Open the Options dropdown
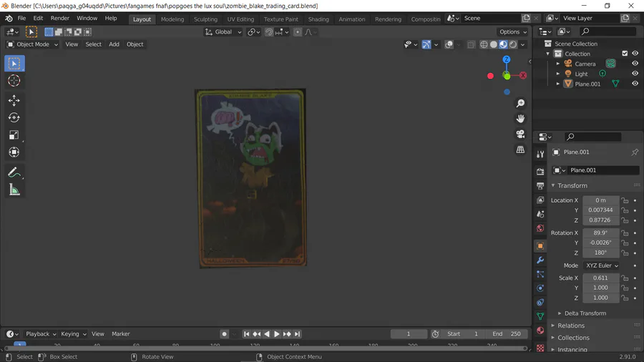This screenshot has width=644, height=362. [x=513, y=32]
